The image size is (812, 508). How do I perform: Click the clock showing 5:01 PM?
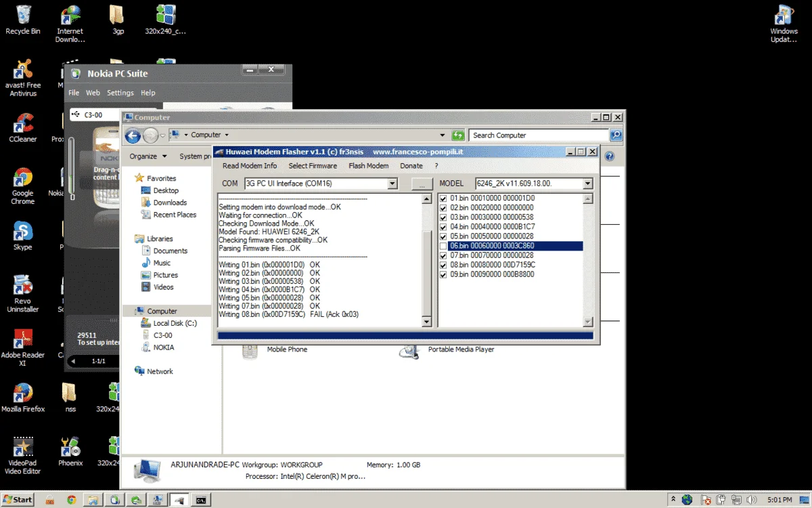tap(780, 500)
